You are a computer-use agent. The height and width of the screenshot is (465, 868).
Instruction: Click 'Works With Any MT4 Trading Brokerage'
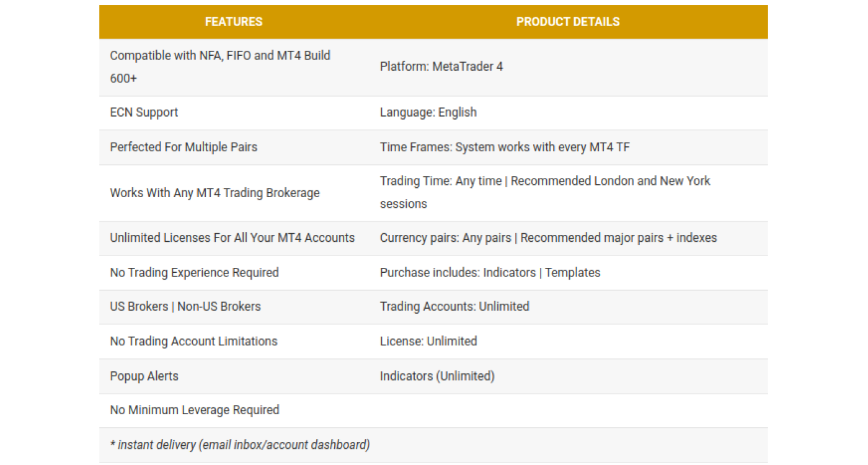[215, 193]
